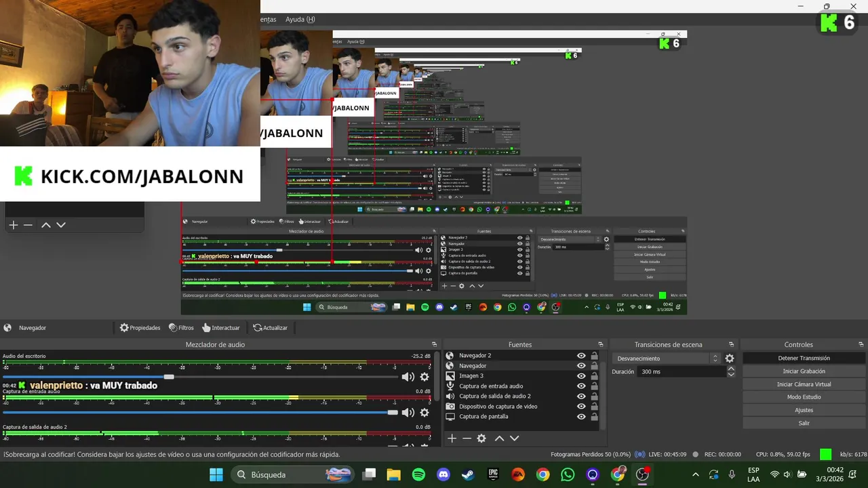The width and height of the screenshot is (868, 488).
Task: Open Ajustes from Controles
Action: click(804, 410)
